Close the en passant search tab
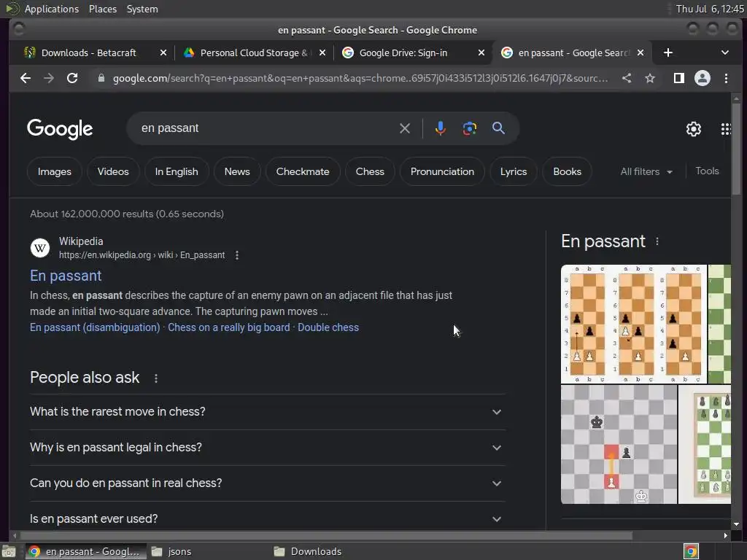 (640, 52)
